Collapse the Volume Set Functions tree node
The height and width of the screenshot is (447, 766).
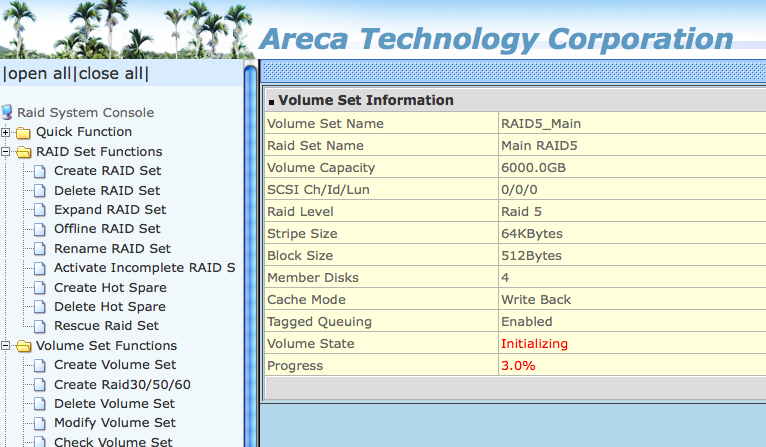(x=5, y=346)
